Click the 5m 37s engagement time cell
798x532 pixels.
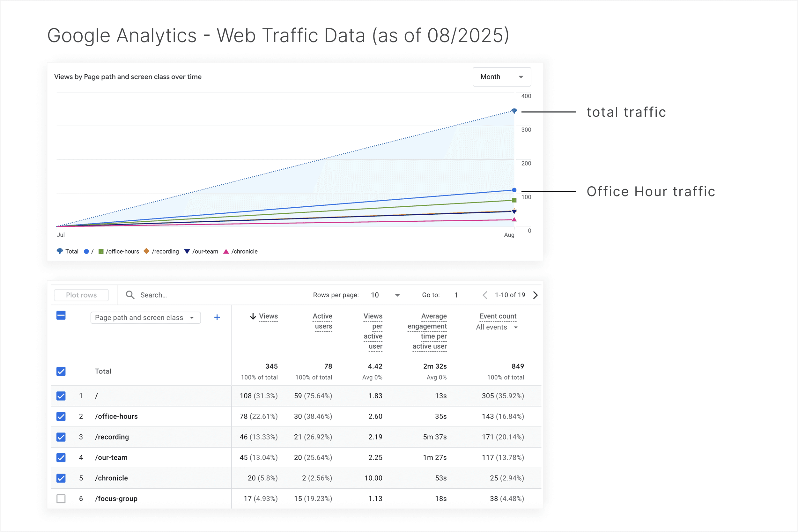435,437
